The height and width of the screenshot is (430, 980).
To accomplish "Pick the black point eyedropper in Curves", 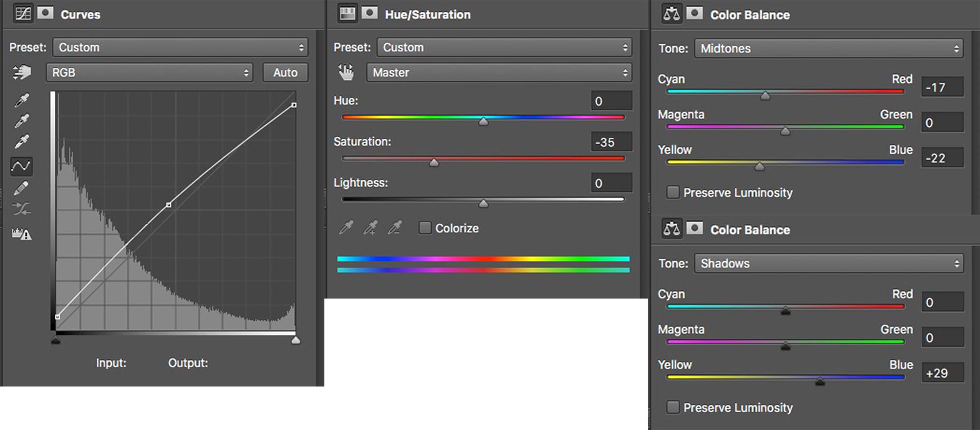I will tap(21, 100).
